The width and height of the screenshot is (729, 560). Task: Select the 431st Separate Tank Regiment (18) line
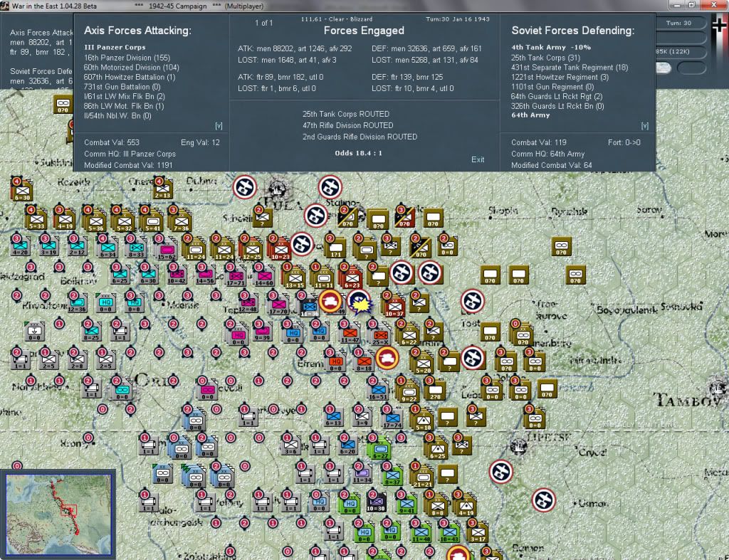(569, 68)
